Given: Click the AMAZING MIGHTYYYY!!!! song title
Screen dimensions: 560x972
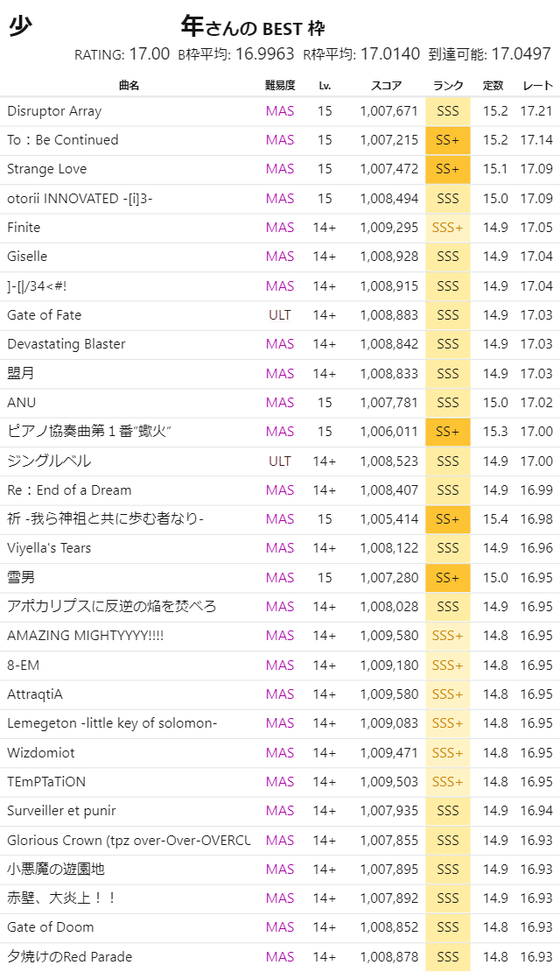Looking at the screenshot, I should (85, 636).
